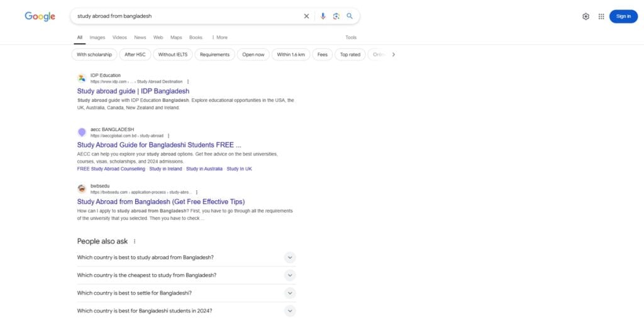Open the Google apps grid icon

601,16
